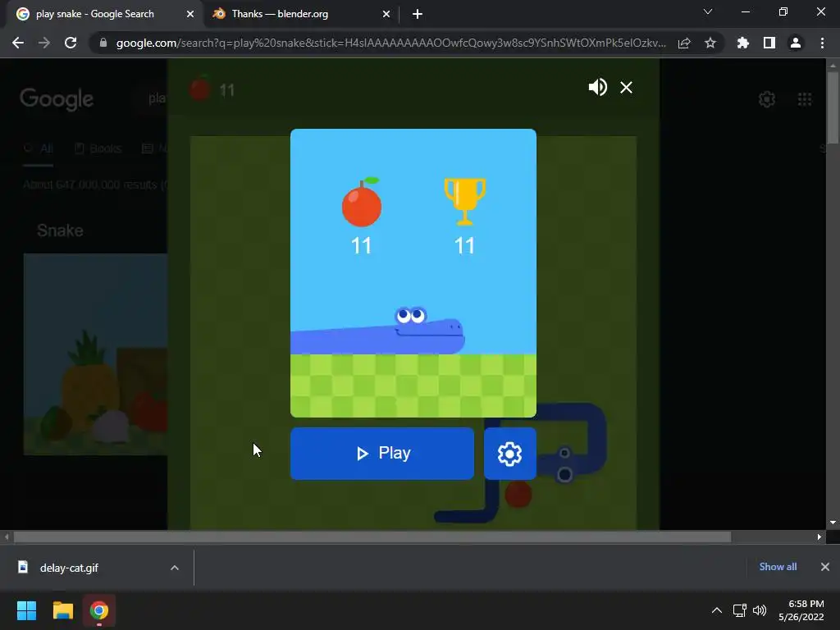Go back to previous page
The image size is (840, 630).
(x=18, y=43)
